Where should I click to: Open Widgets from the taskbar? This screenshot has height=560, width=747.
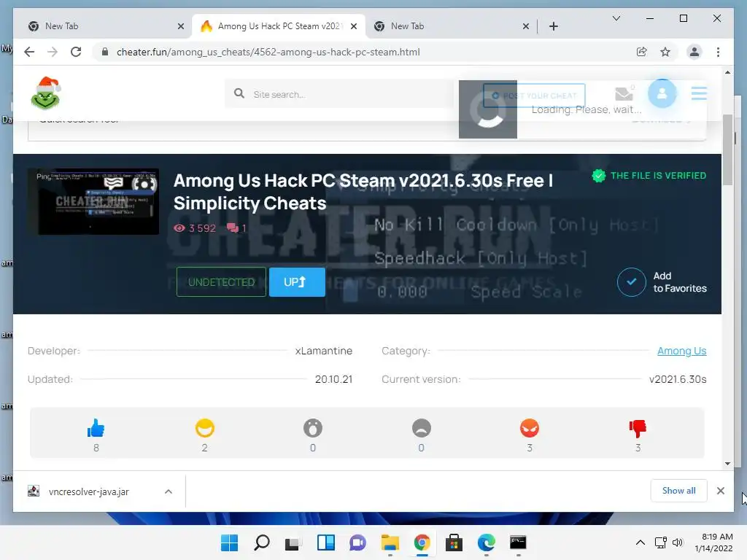click(x=326, y=542)
